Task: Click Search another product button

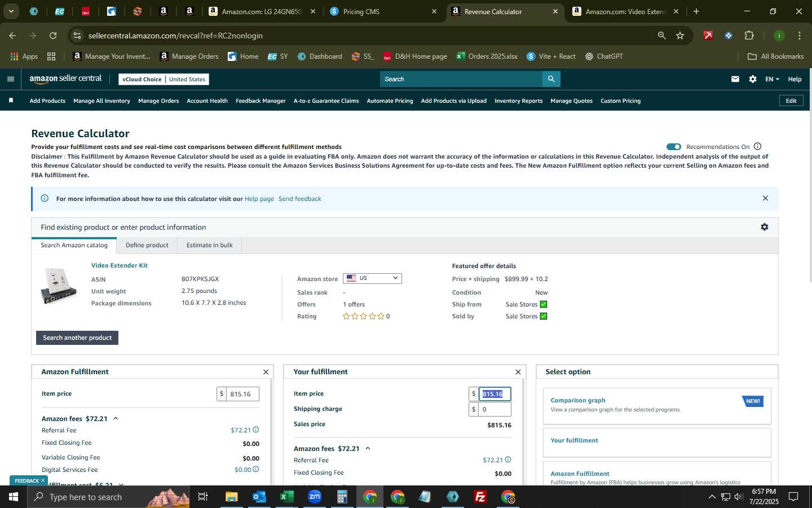Action: tap(77, 338)
